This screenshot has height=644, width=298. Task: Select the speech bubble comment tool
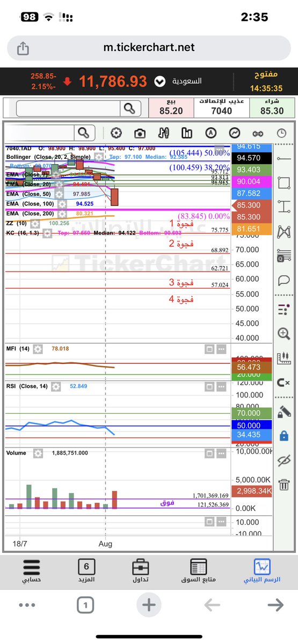click(284, 281)
